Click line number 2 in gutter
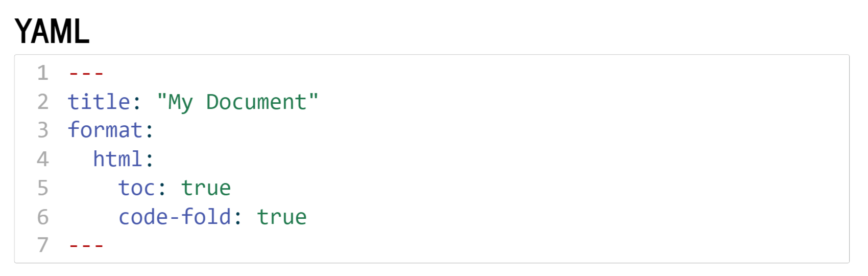The image size is (868, 276). (x=43, y=102)
